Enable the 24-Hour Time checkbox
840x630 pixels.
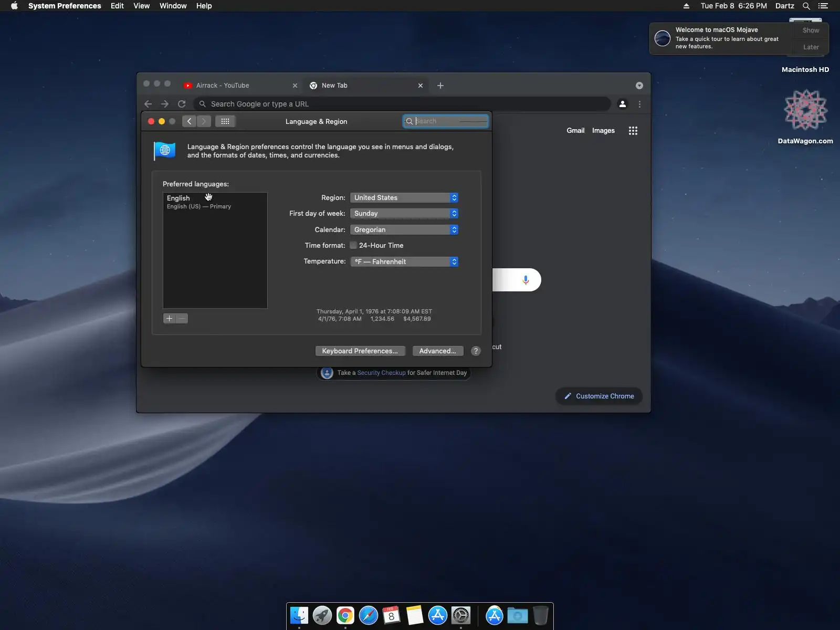coord(353,245)
